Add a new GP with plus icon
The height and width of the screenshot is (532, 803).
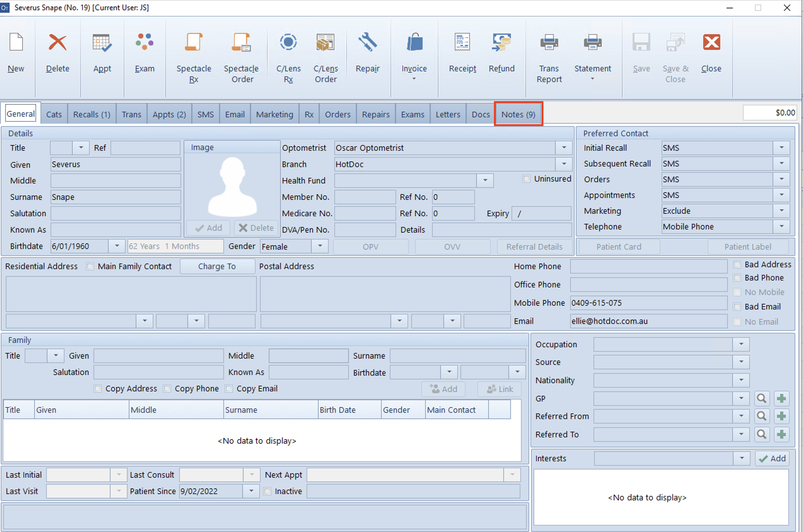coord(782,398)
